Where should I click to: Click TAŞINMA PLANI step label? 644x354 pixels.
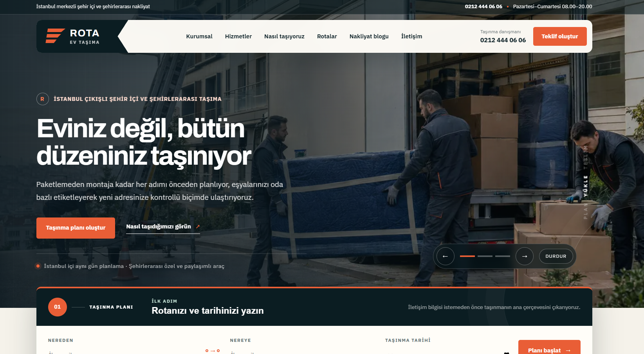pos(111,307)
